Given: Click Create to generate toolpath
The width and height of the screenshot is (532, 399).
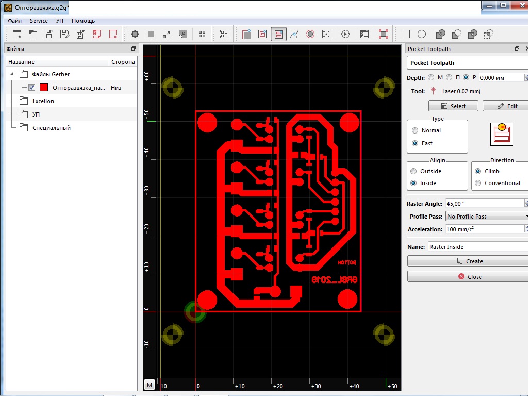Looking at the screenshot, I should (468, 261).
